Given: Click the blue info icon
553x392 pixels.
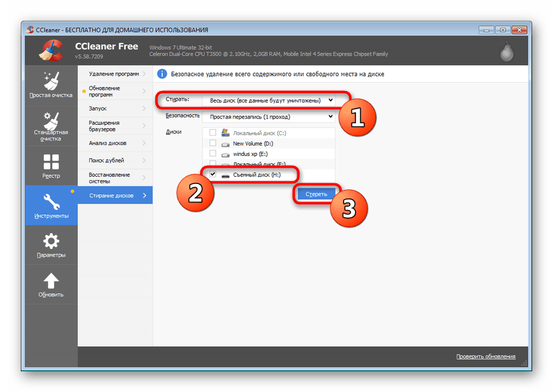Looking at the screenshot, I should click(162, 74).
